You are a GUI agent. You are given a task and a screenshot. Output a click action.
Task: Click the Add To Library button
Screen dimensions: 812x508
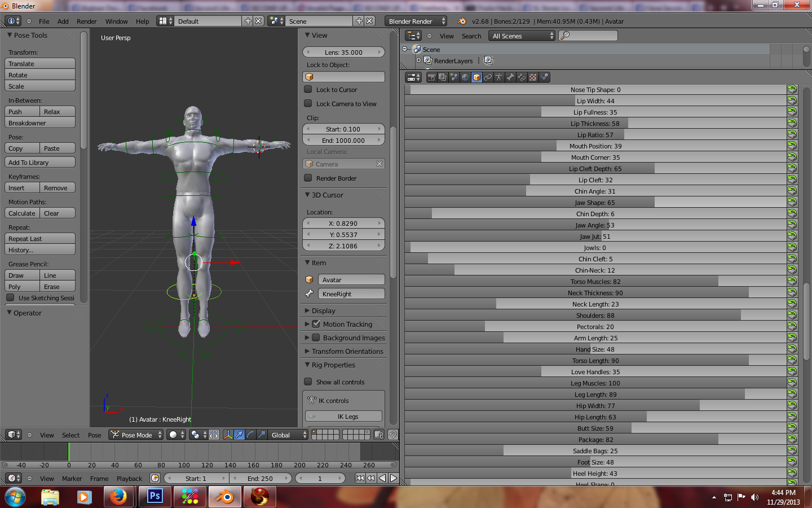(x=40, y=163)
